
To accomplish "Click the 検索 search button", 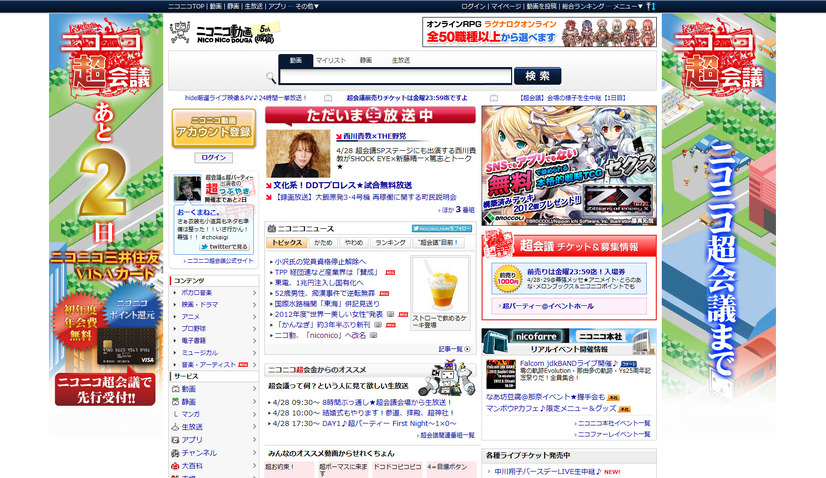I will click(538, 76).
